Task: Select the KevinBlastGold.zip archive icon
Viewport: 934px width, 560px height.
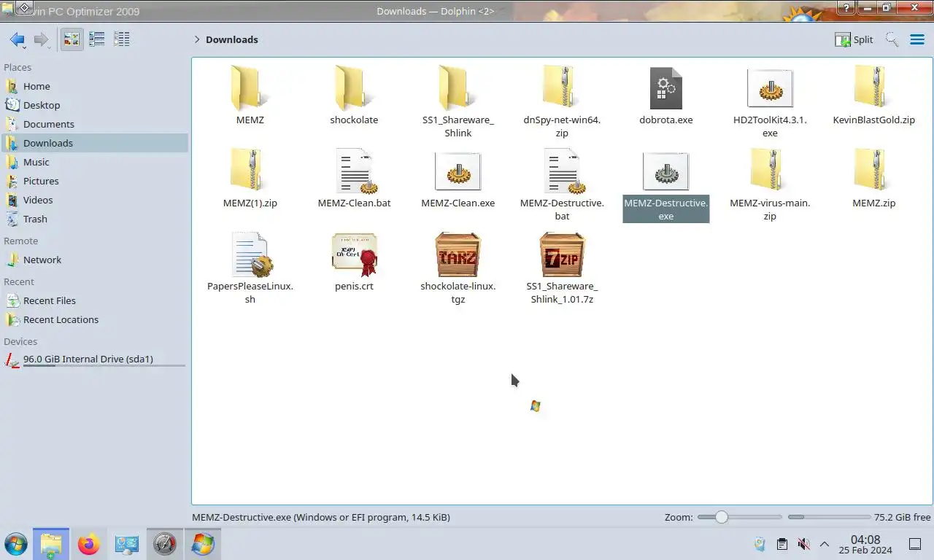Action: pyautogui.click(x=873, y=87)
